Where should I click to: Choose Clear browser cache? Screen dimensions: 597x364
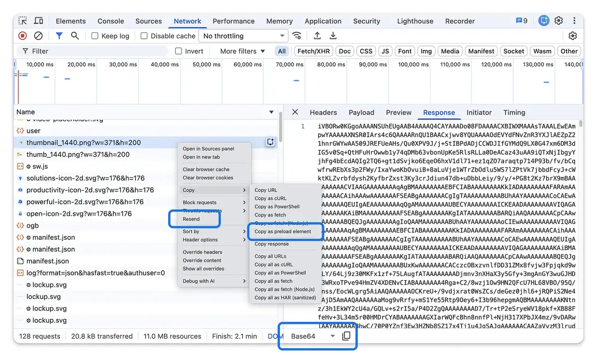tap(206, 170)
